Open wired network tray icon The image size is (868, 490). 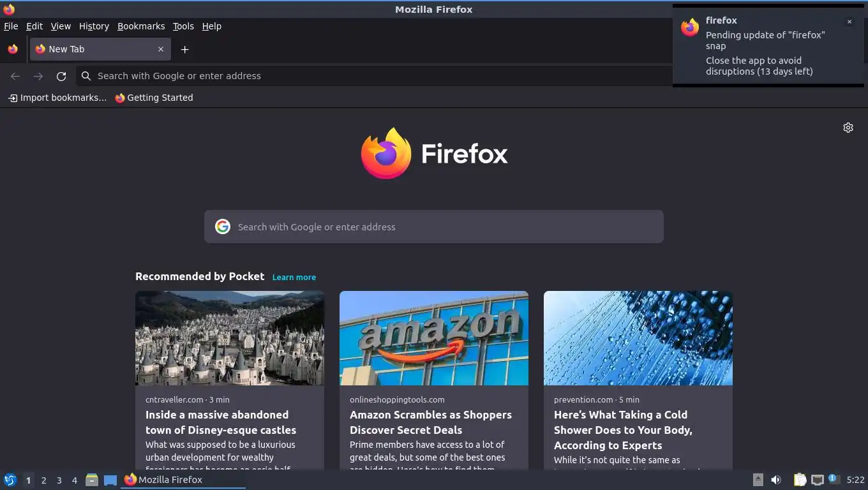click(817, 480)
